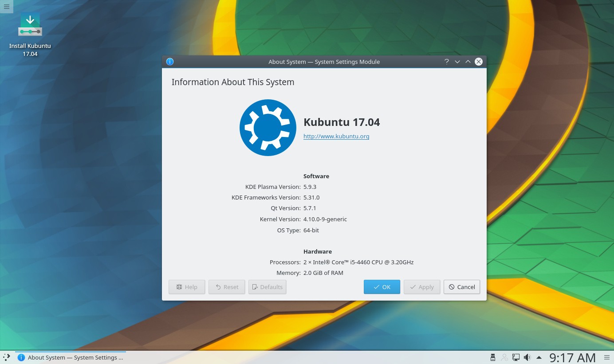Image resolution: width=614 pixels, height=364 pixels.
Task: Open the wired network connection tray icon
Action: pos(516,357)
